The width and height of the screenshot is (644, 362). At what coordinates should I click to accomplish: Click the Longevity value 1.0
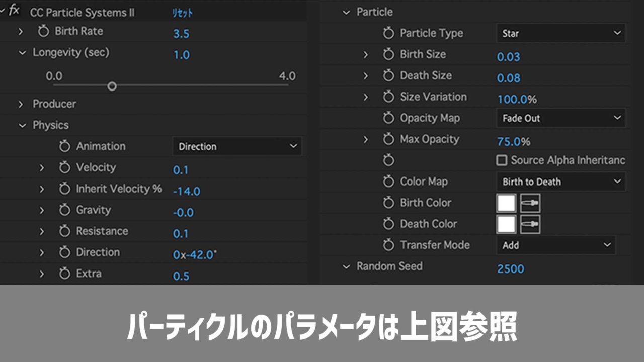(181, 55)
